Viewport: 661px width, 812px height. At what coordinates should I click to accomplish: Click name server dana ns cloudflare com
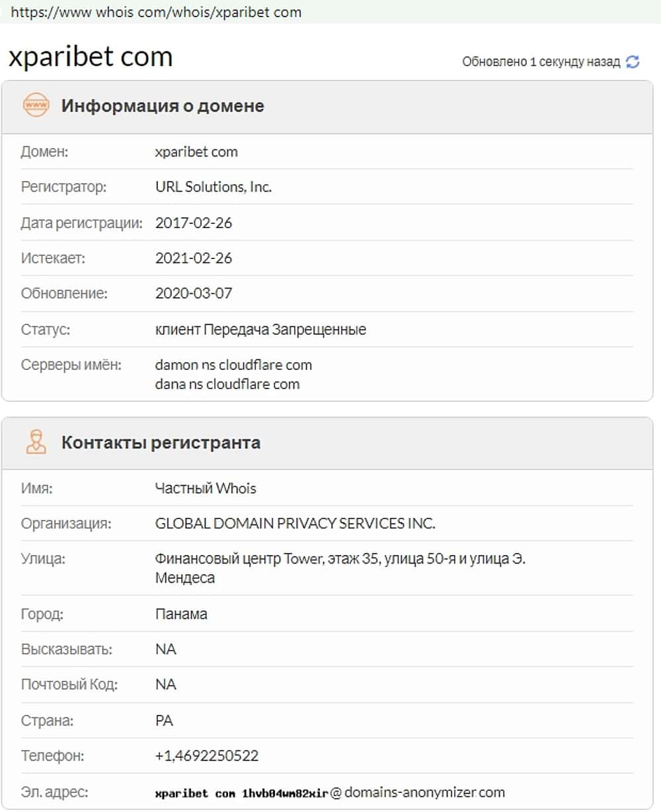coord(227,384)
